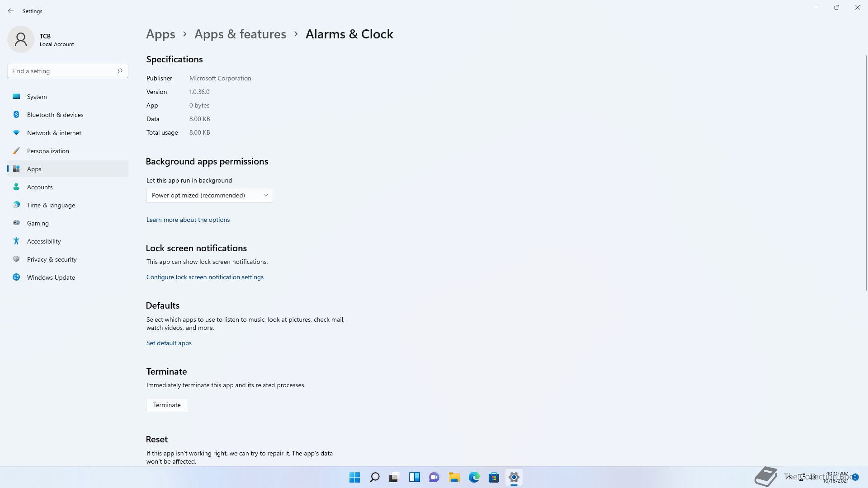Click the Accessibility figure icon
This screenshot has width=868, height=488.
tap(16, 241)
